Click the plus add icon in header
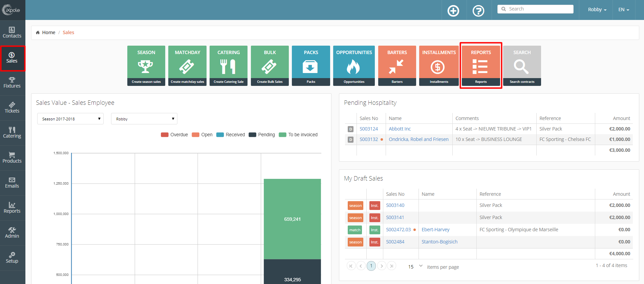 pos(453,11)
